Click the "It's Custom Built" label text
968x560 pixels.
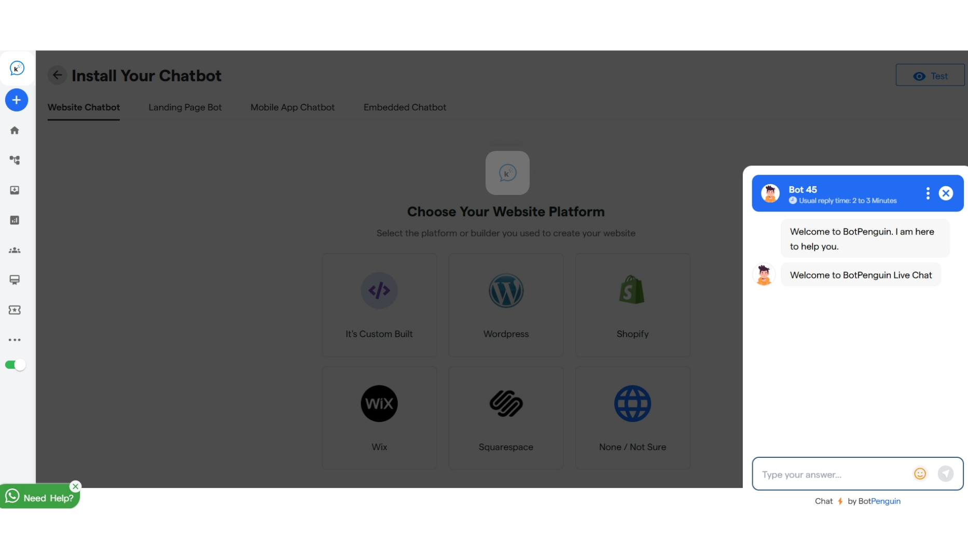click(x=379, y=334)
